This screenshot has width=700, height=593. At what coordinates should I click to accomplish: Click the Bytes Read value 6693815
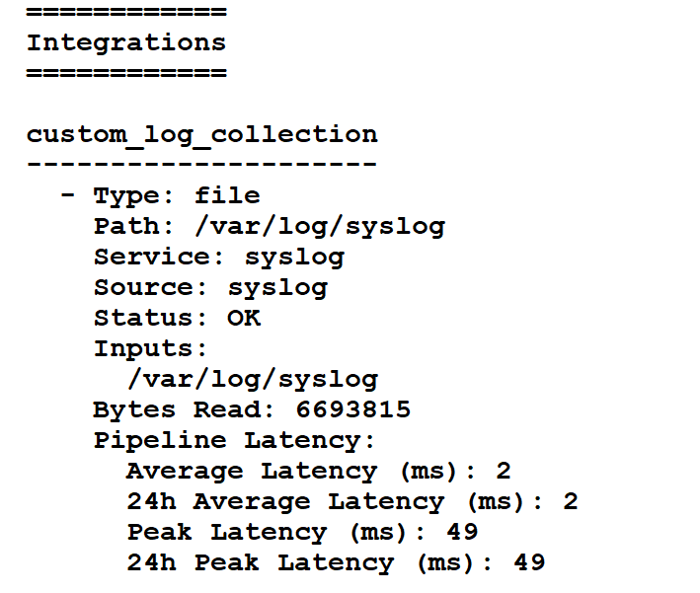point(352,410)
